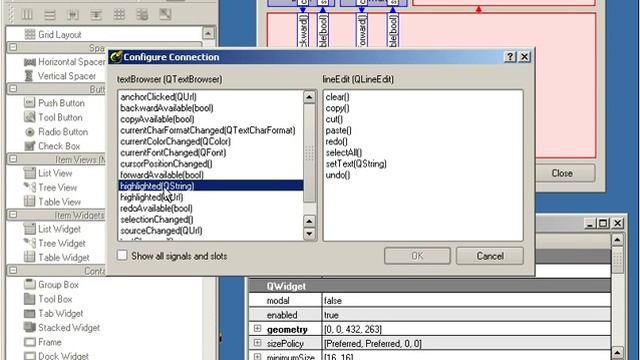Select the Stacked Widget container icon
Image resolution: width=640 pixels, height=360 pixels.
(x=29, y=327)
